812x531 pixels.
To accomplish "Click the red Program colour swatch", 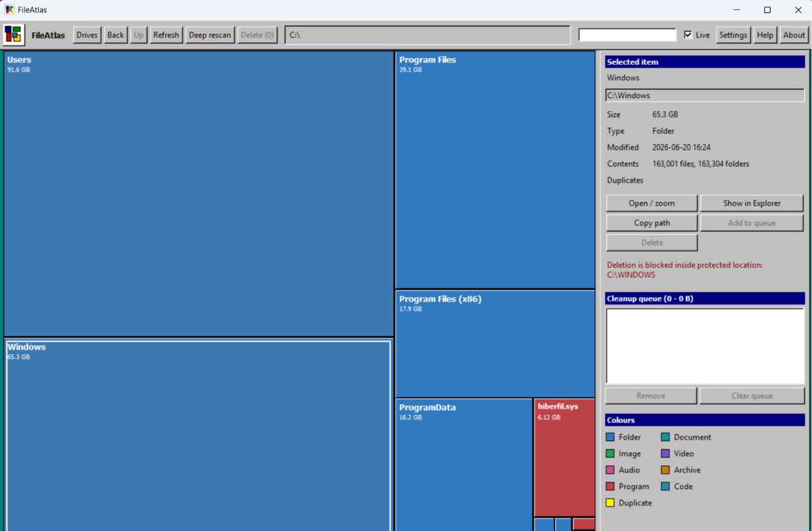I will click(x=610, y=486).
